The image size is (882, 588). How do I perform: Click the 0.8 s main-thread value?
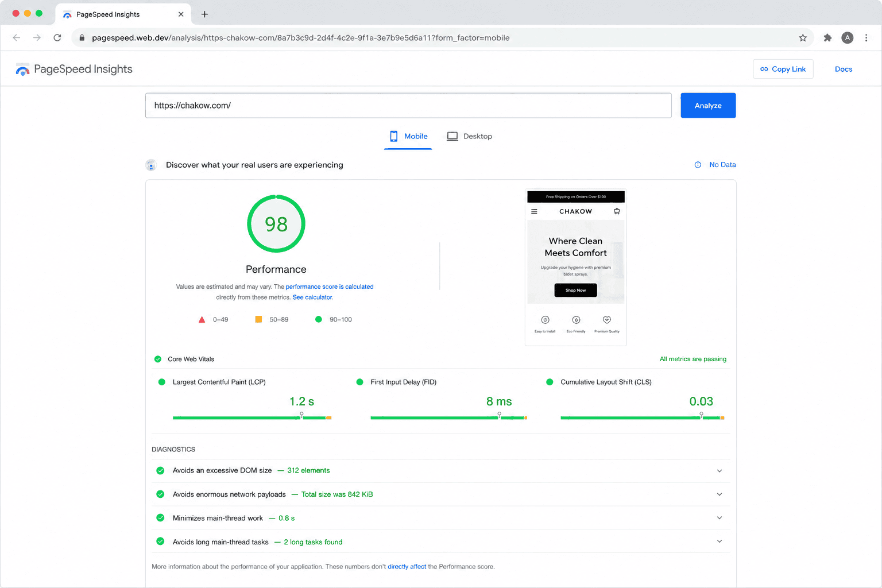[287, 518]
